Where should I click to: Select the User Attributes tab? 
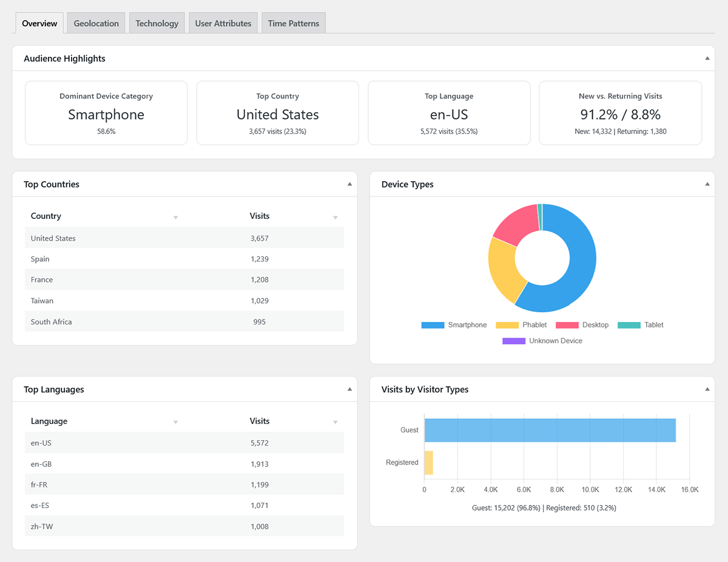[223, 23]
